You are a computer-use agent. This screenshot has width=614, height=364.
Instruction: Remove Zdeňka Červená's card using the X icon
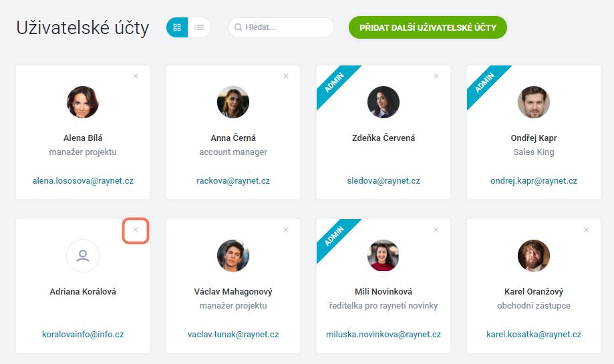pos(436,76)
